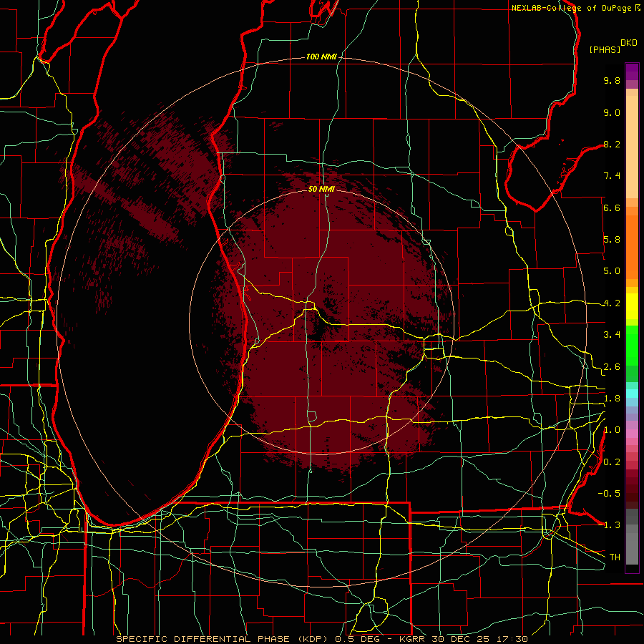Click the 2.6 color scale value
This screenshot has width=644, height=644.
coord(612,367)
